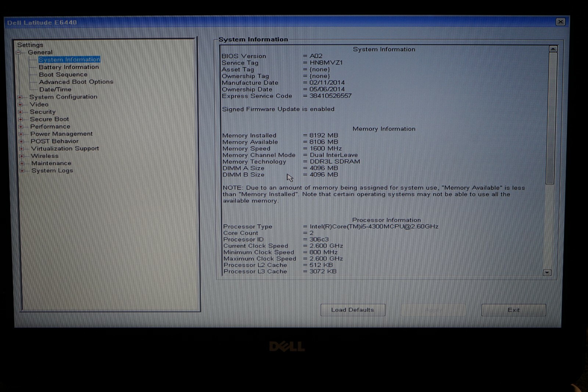Image resolution: width=588 pixels, height=392 pixels.
Task: Click Memory Available value 8106 MB
Action: pos(324,142)
